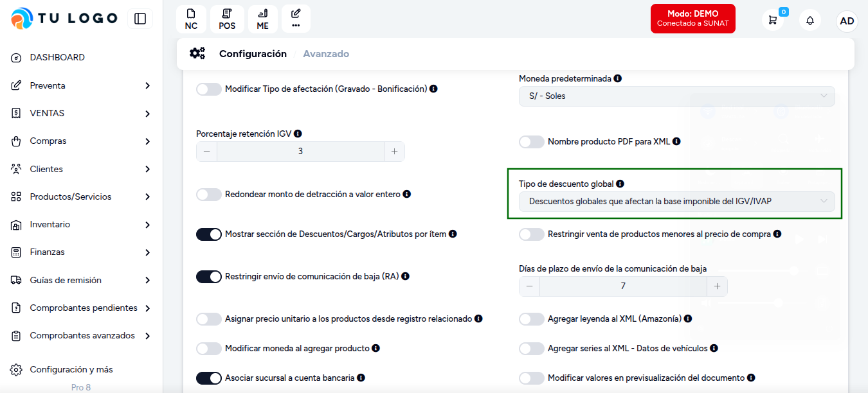Screen dimensions: 868x393
Task: Collapse the sidebar with the panel icon
Action: click(140, 19)
